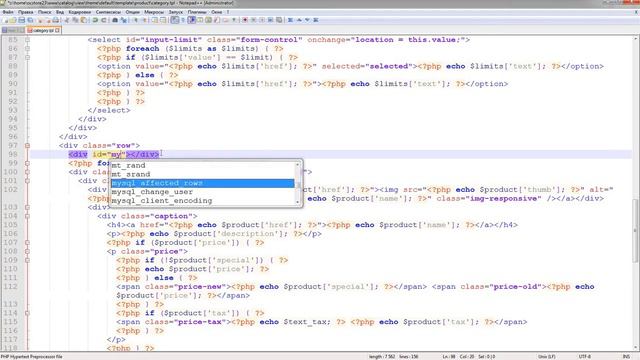Image resolution: width=640 pixels, height=360 pixels.
Task: Click the Playback macro icon
Action: point(262,20)
